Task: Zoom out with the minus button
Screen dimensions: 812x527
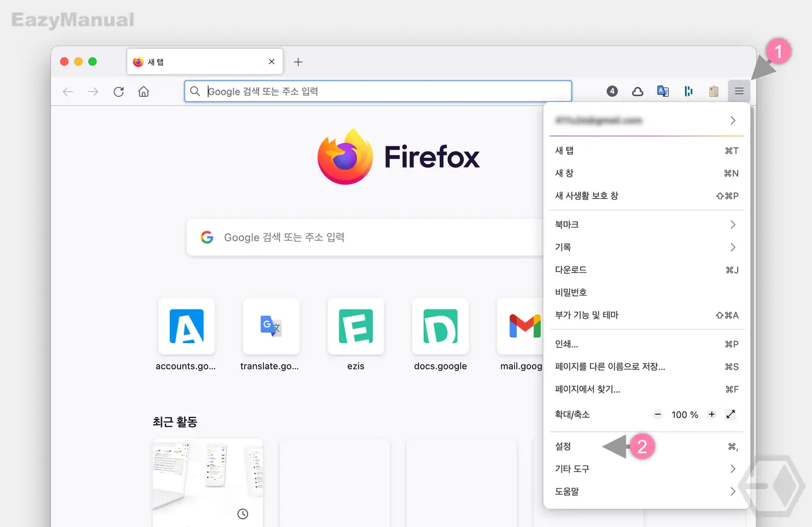Action: click(x=658, y=414)
